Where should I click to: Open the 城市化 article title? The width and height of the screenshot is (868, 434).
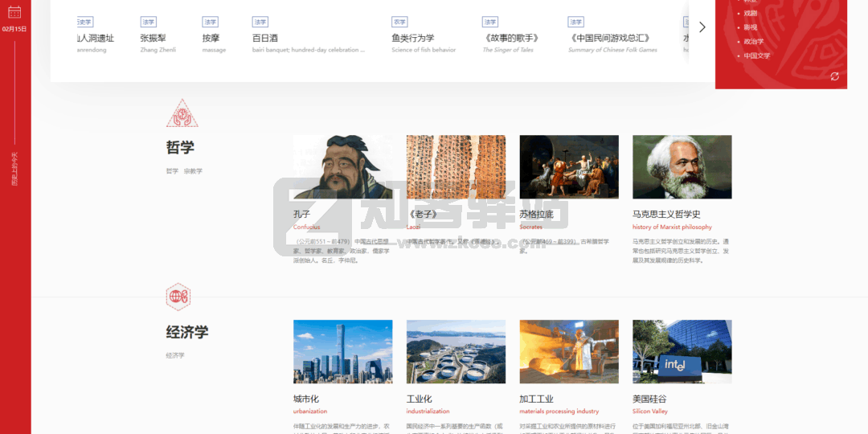click(306, 399)
